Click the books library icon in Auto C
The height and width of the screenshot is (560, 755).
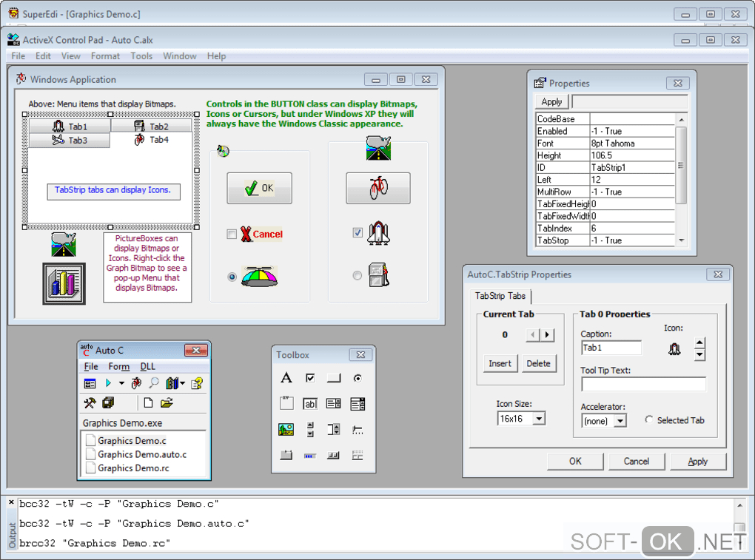[172, 383]
